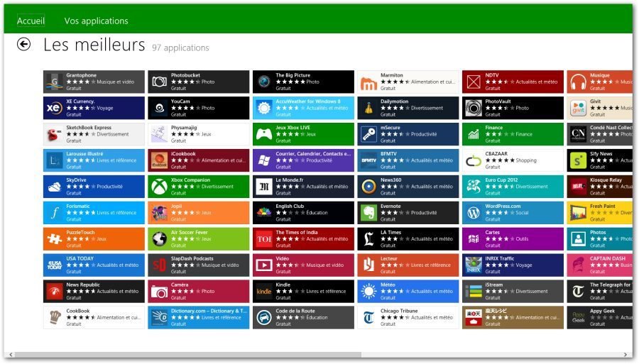
Task: Open the Larousse illustré tile
Action: (94, 160)
